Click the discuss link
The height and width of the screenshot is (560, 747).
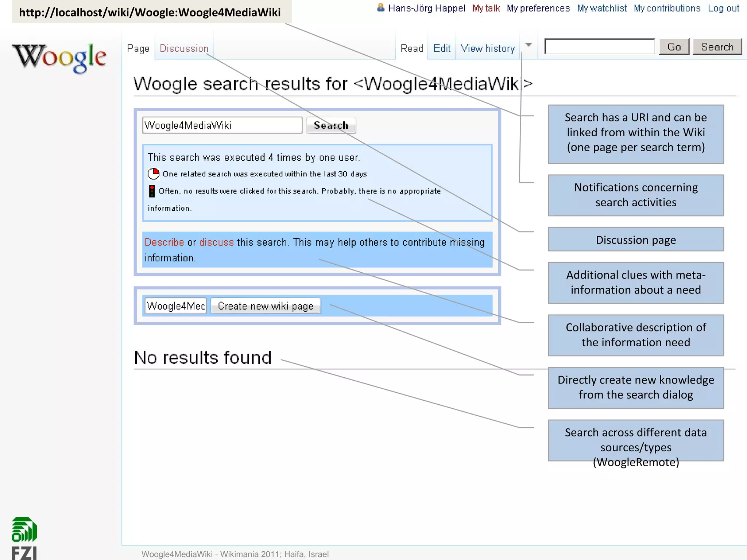216,242
